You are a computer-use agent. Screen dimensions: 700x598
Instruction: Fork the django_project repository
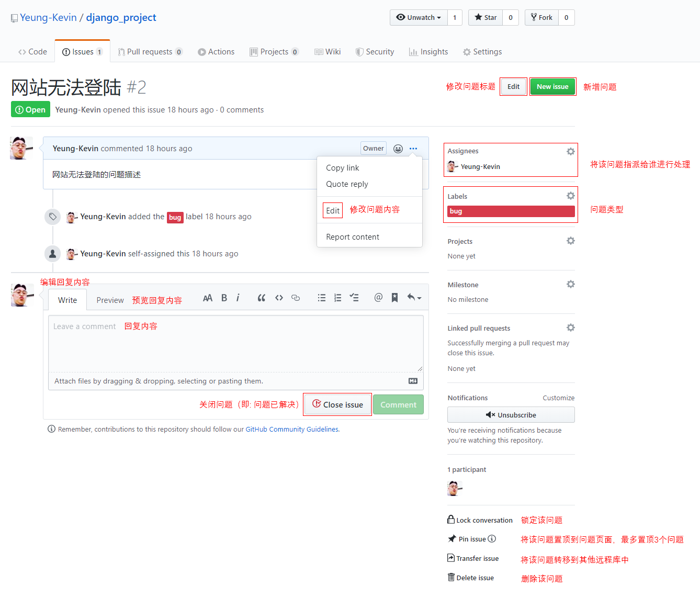point(541,17)
